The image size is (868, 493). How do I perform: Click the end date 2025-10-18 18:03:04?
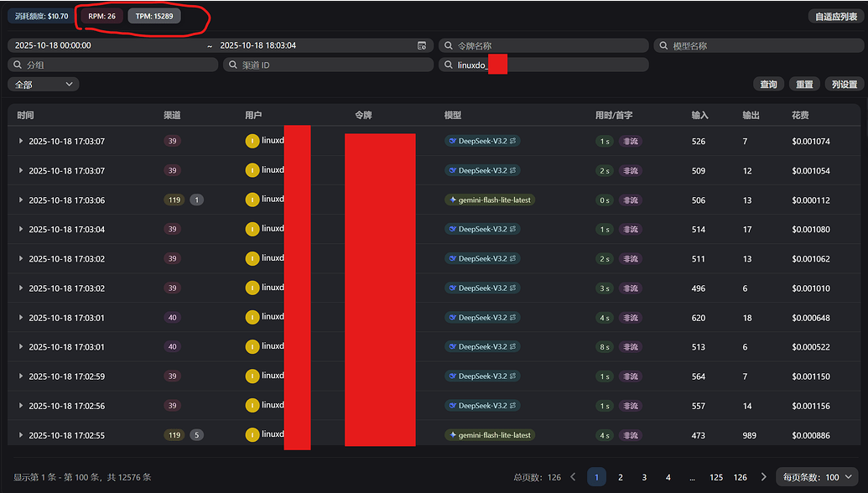point(258,45)
